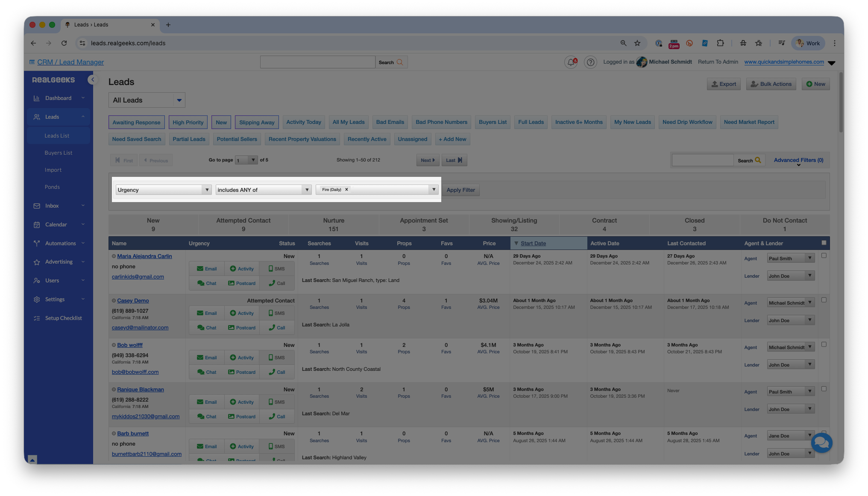Screen dimensions: 868x496
Task: Click the top search input field
Action: (317, 62)
